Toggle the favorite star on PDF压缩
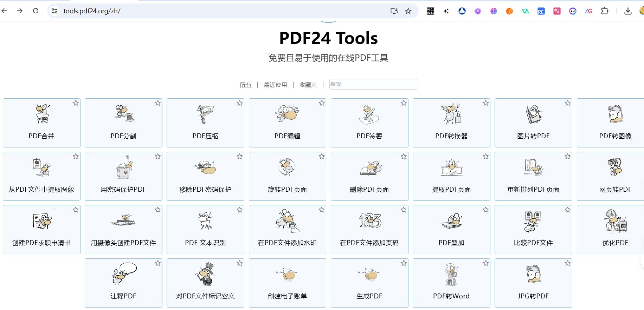 pyautogui.click(x=240, y=103)
